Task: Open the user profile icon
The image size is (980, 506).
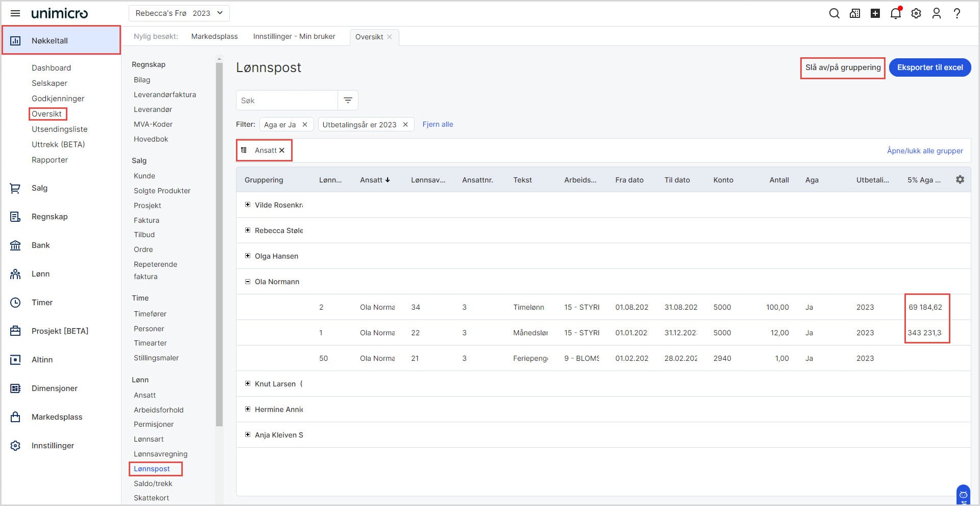Action: 936,13
